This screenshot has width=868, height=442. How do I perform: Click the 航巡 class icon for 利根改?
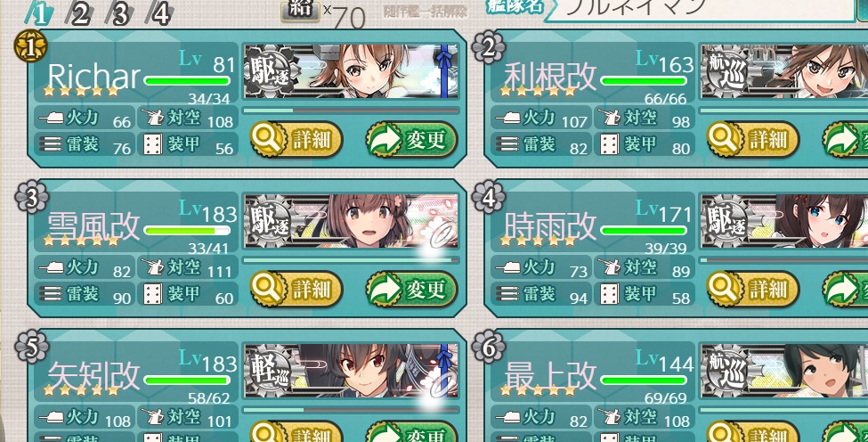[727, 72]
